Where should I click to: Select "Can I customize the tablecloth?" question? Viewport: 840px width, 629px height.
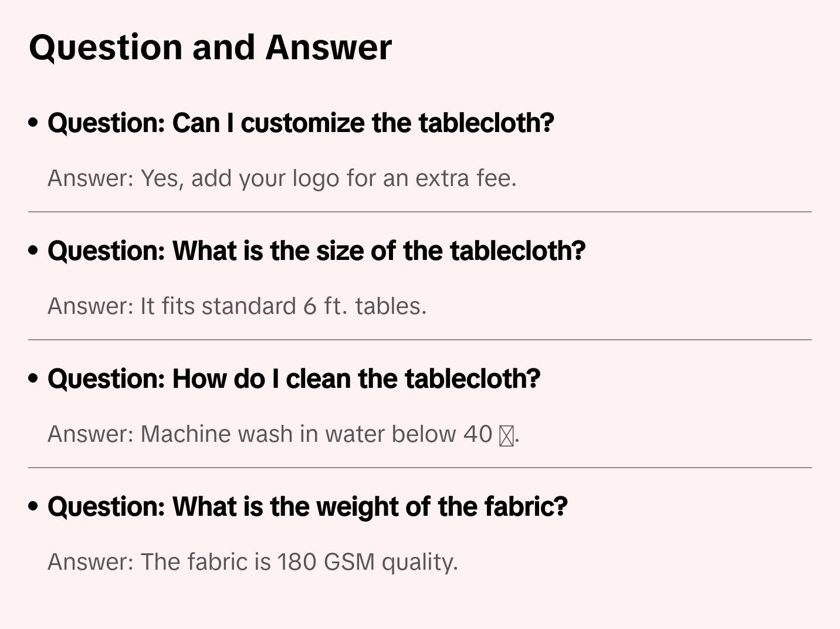pyautogui.click(x=300, y=123)
